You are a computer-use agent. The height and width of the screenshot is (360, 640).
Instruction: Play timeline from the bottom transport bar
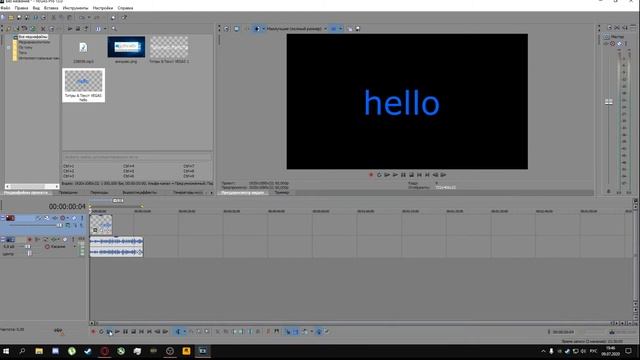tap(118, 331)
